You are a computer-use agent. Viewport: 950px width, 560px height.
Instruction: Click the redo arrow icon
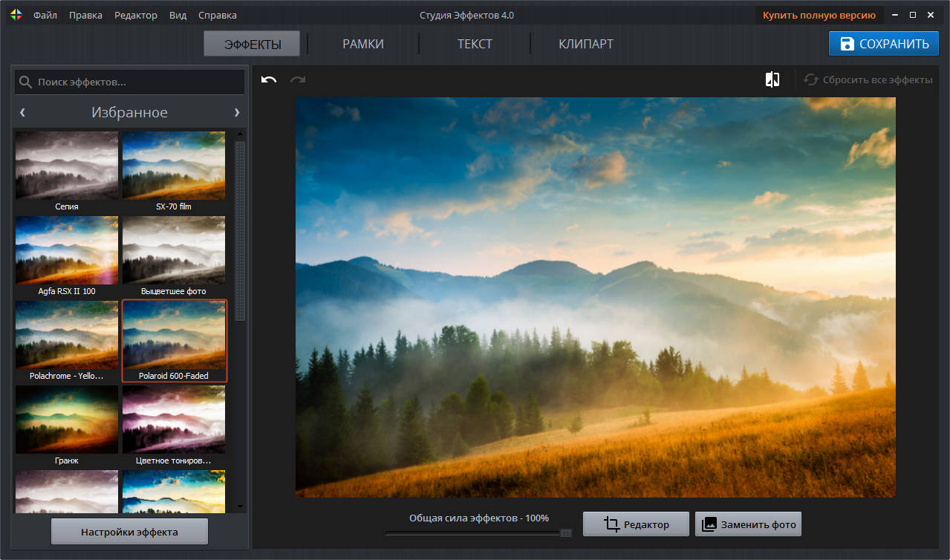click(298, 79)
